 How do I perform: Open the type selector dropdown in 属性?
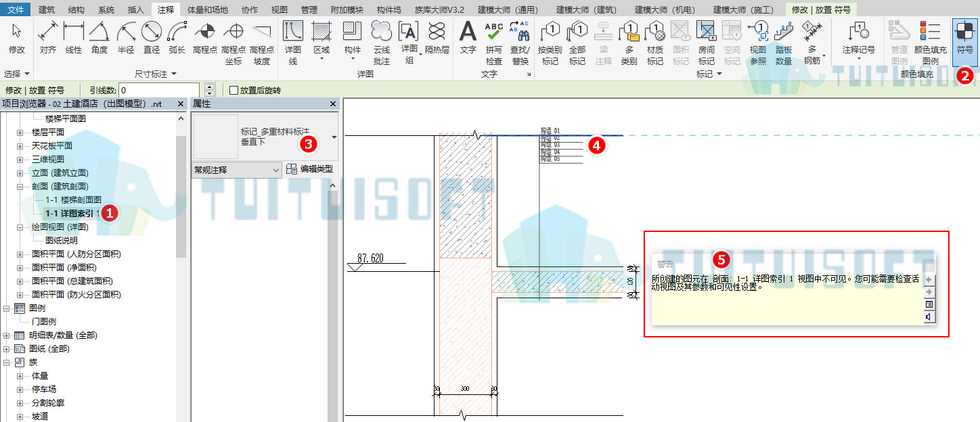click(x=334, y=137)
